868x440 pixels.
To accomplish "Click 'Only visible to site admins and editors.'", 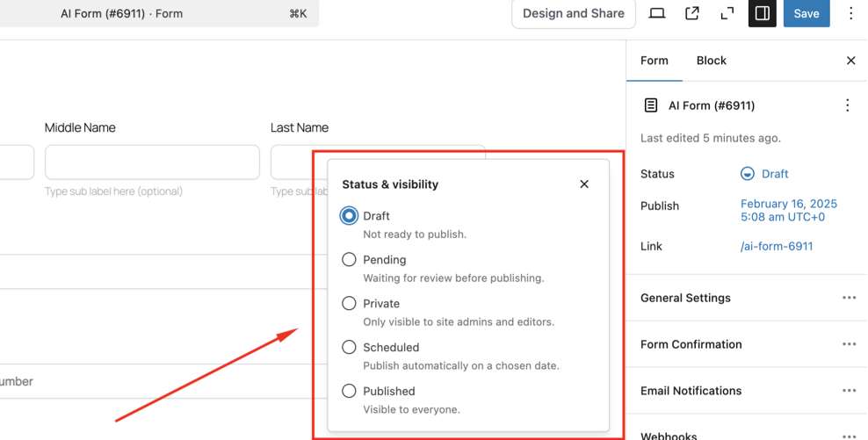I will pyautogui.click(x=459, y=321).
